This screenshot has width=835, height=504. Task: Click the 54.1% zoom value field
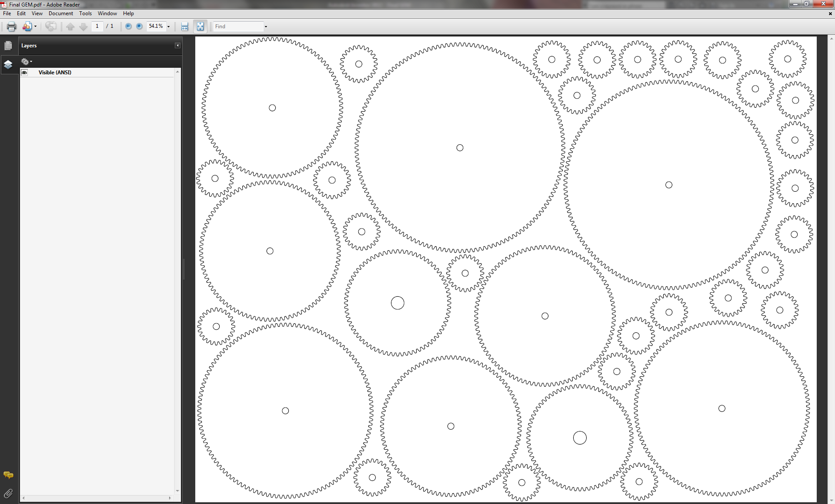coord(156,26)
